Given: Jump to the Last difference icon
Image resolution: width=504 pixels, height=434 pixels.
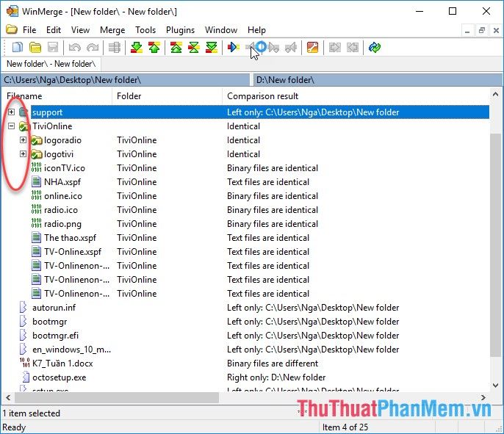Looking at the screenshot, I should tap(212, 48).
